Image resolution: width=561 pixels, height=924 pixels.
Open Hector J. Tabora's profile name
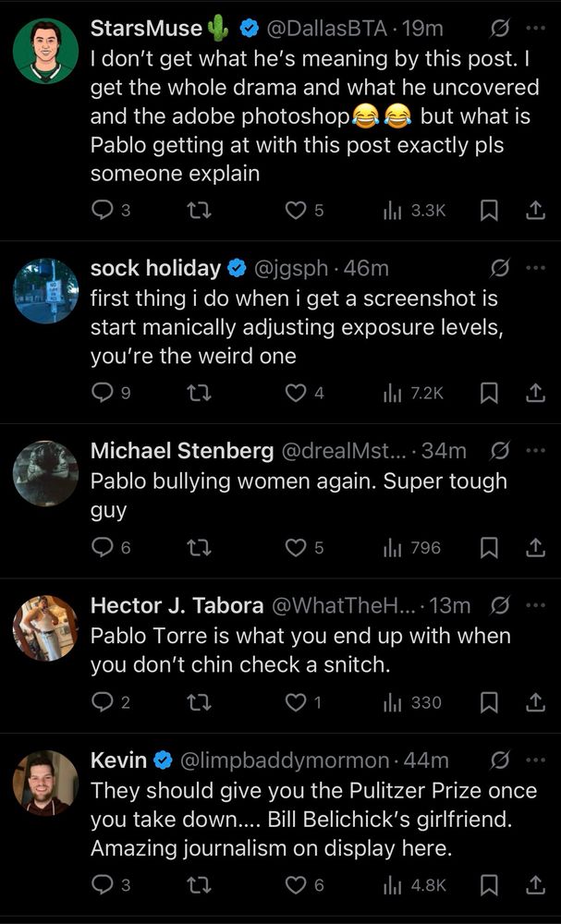pos(175,606)
